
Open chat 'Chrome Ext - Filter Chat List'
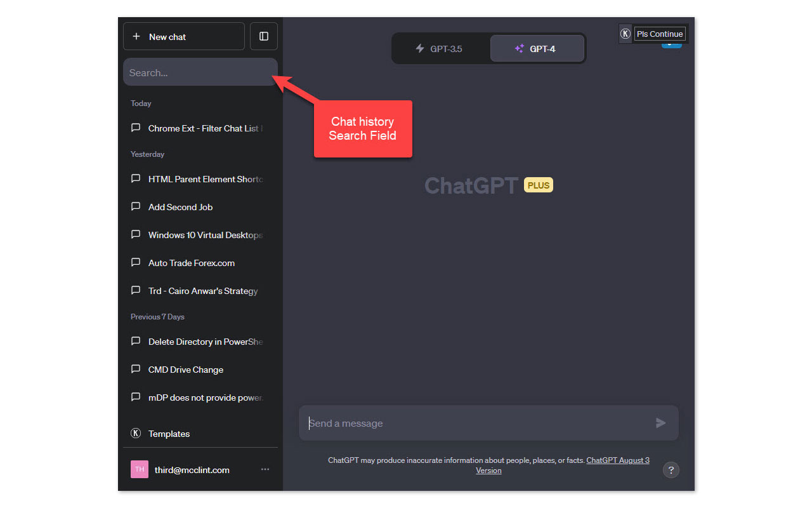200,128
